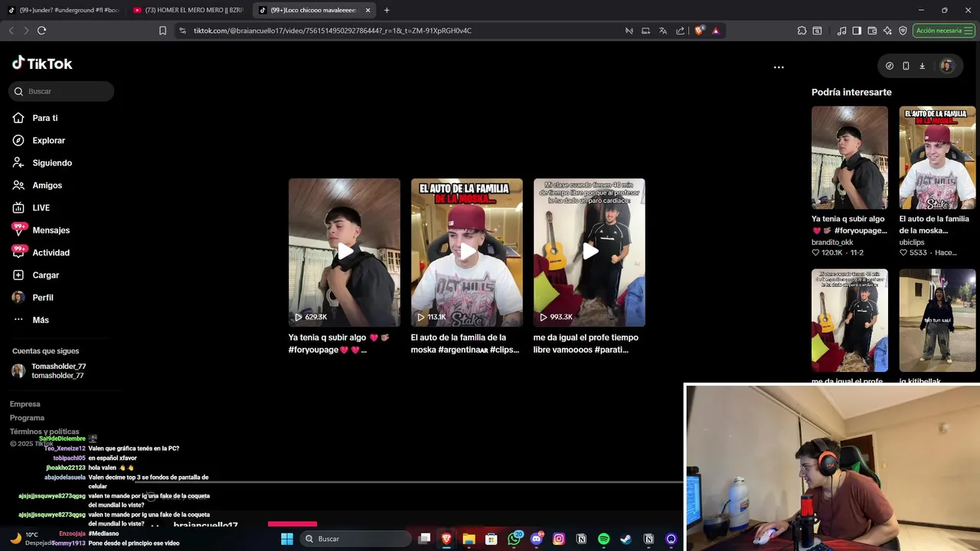This screenshot has height=551, width=980.
Task: Click the brandito_okk username link
Action: (x=832, y=242)
